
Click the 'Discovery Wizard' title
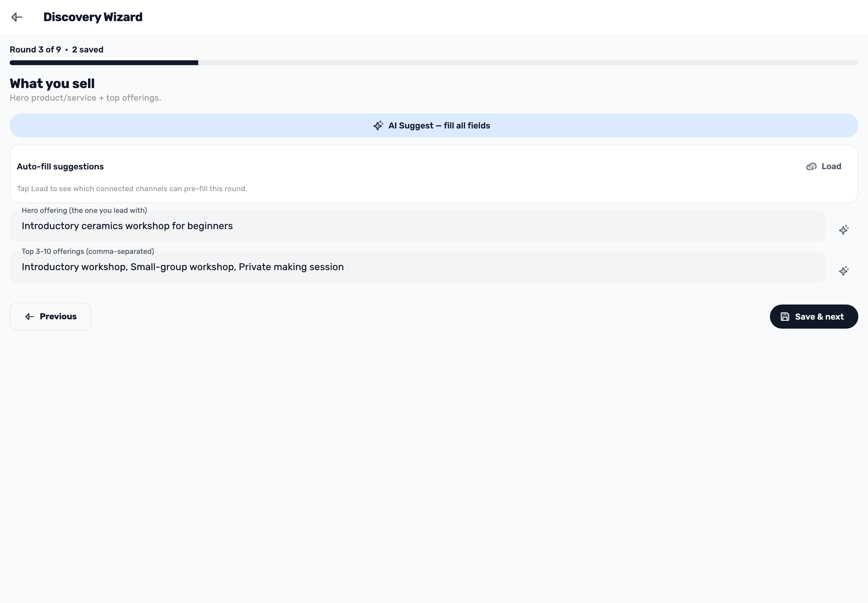click(93, 17)
